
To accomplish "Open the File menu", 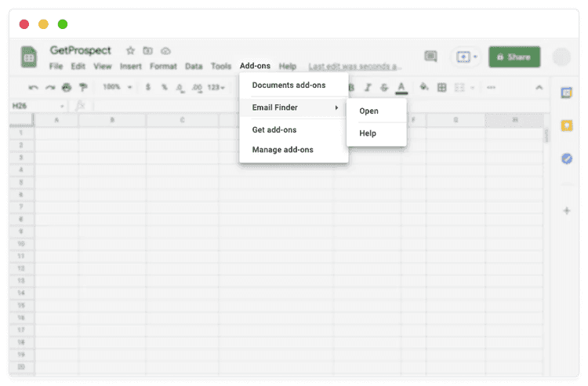I will click(x=56, y=67).
